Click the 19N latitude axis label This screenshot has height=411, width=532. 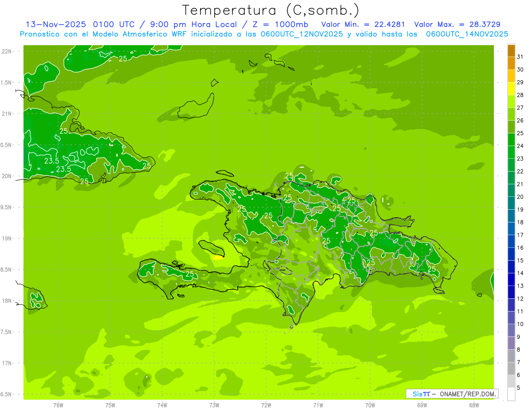[8, 238]
